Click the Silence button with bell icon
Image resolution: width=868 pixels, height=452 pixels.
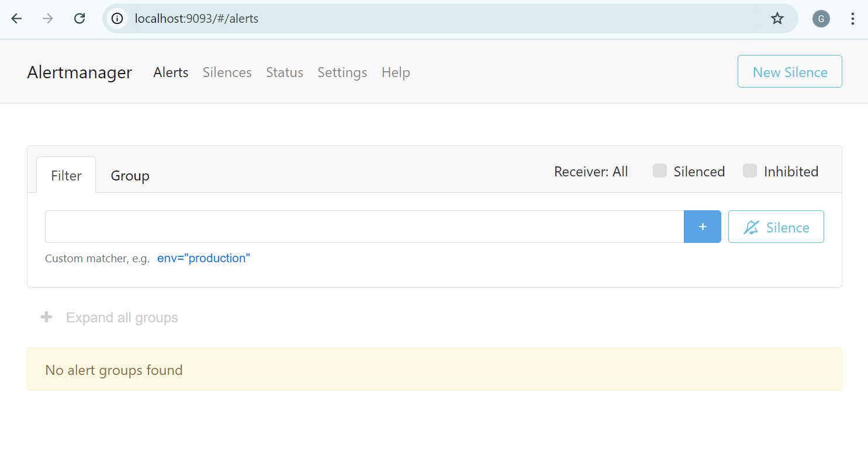pos(776,227)
